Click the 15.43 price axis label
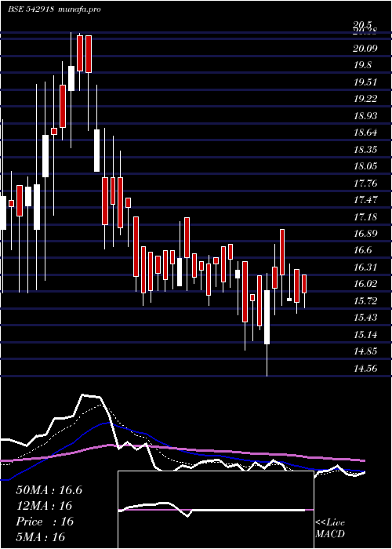This screenshot has height=549, width=392. click(x=365, y=318)
